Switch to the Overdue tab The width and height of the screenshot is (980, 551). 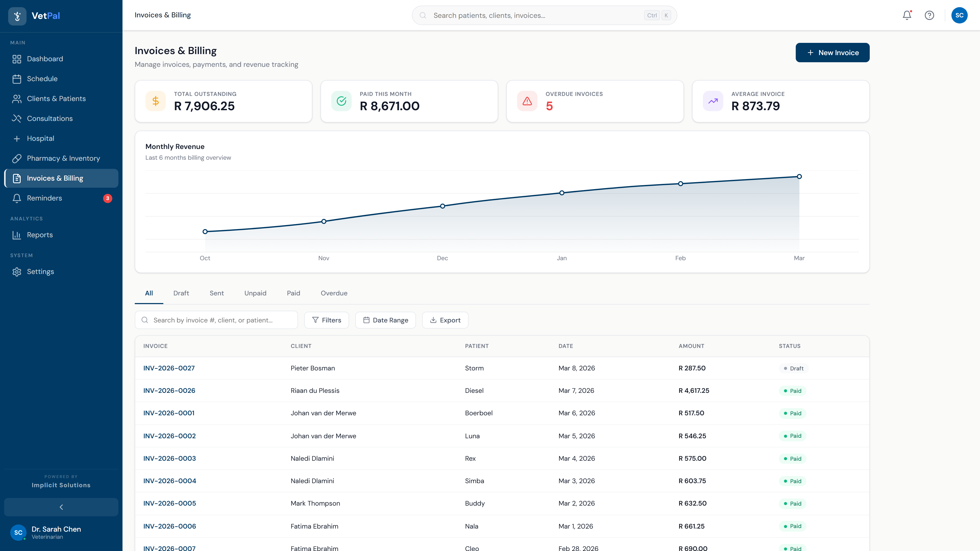[x=334, y=293]
